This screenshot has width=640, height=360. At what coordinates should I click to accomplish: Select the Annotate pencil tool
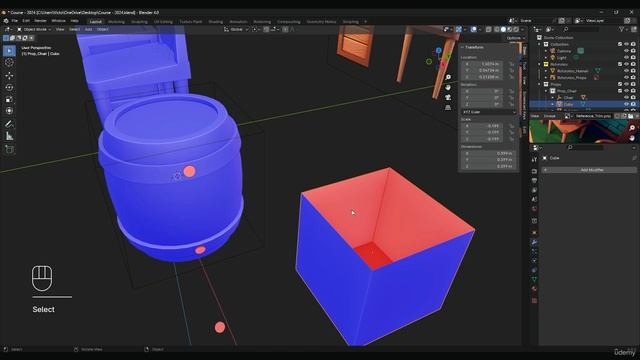9,124
